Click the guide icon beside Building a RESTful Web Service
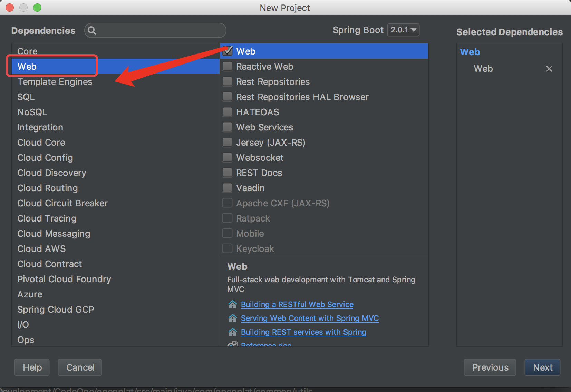Image resolution: width=571 pixels, height=392 pixels. pos(233,304)
